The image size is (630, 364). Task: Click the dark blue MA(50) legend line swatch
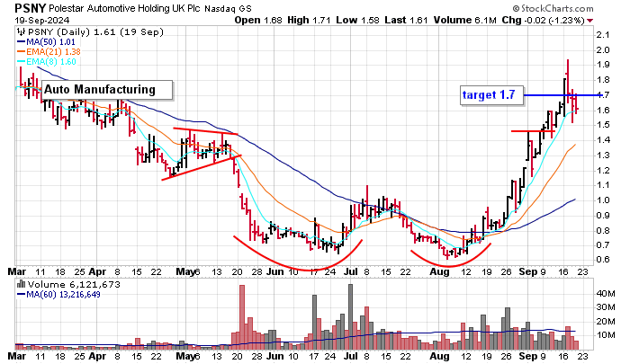tap(21, 42)
